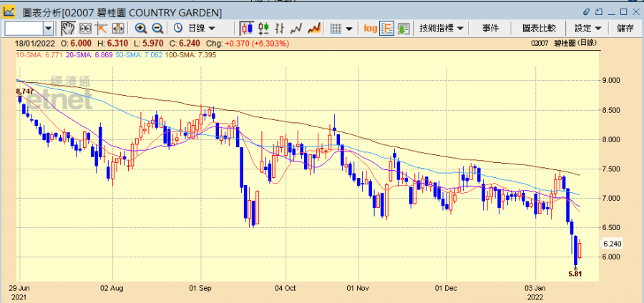The width and height of the screenshot is (644, 303).
Task: Save the chart with 儲存
Action: coord(625,28)
